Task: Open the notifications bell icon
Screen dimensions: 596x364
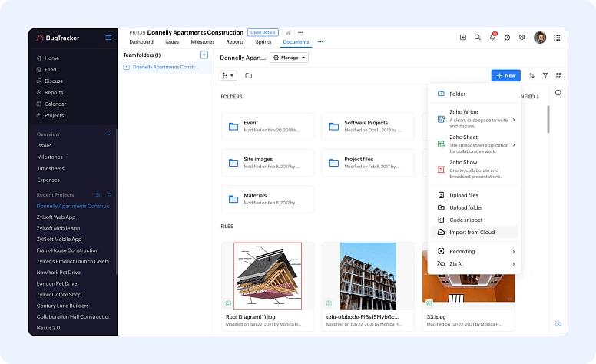Action: [x=492, y=37]
